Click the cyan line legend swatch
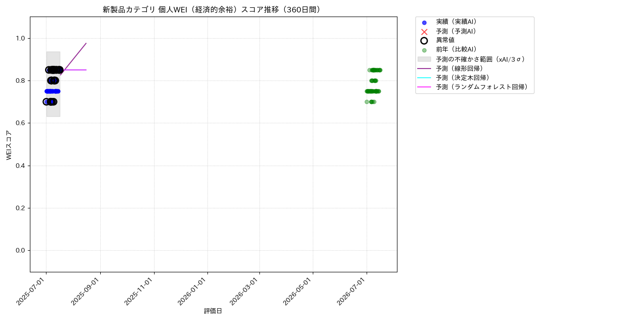The height and width of the screenshot is (322, 644). coord(424,77)
